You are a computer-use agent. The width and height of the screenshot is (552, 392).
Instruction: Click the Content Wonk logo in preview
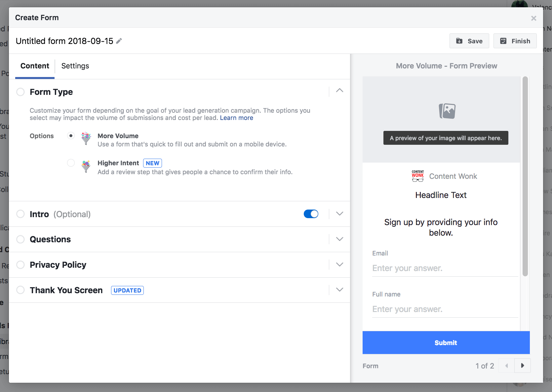pyautogui.click(x=418, y=176)
